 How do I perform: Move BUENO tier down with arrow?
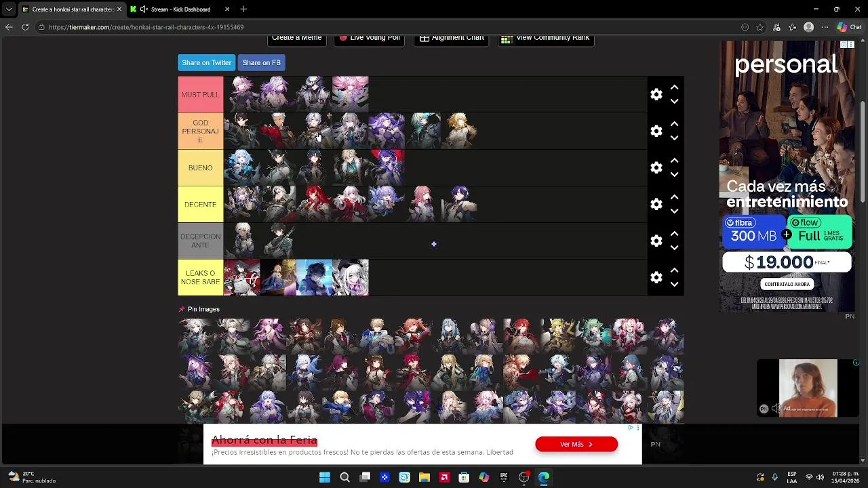(674, 174)
